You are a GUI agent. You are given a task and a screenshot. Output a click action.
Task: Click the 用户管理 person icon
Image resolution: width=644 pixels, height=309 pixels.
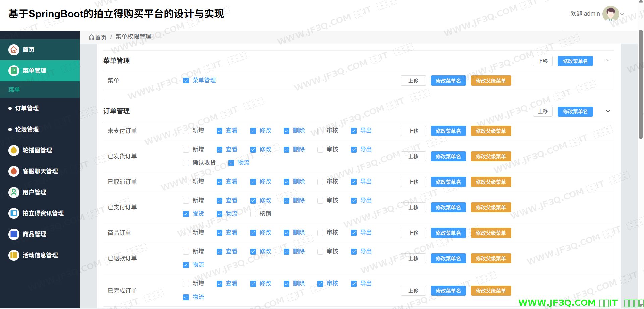click(x=14, y=192)
